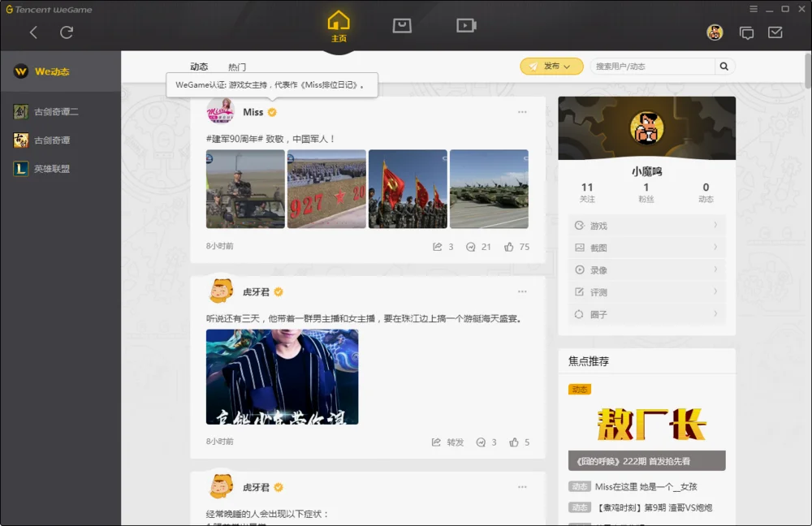Open the 敖厂长 featured banner
The height and width of the screenshot is (526, 812).
[x=647, y=425]
